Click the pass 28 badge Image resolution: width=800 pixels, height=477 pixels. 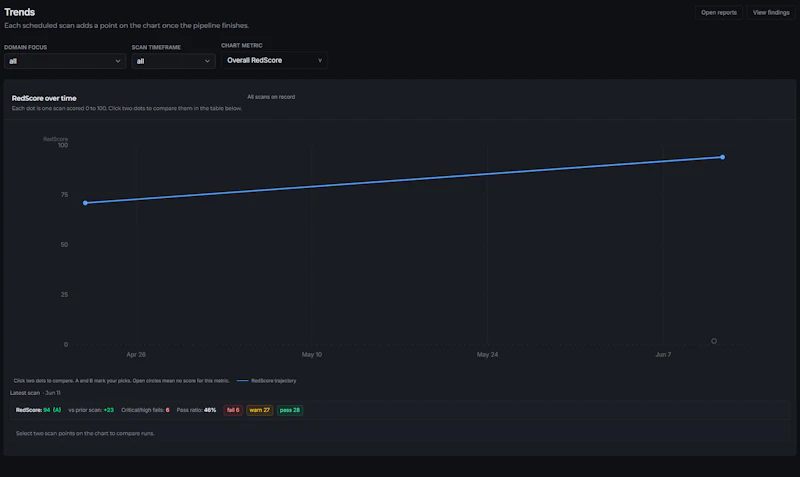coord(290,410)
